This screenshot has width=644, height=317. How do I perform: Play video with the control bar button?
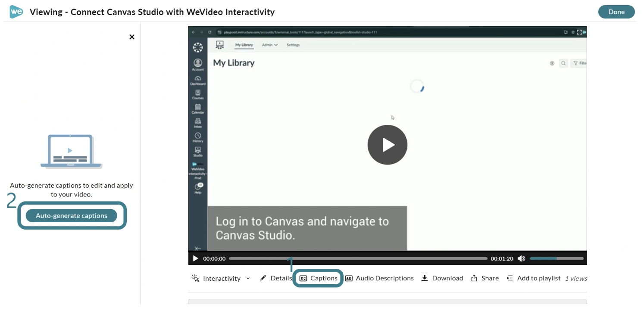coord(195,258)
